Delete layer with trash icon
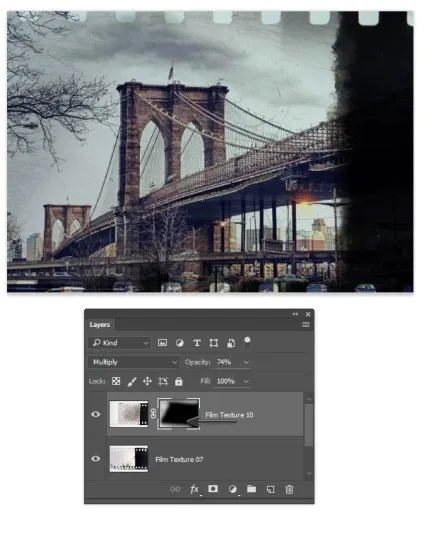Screen dimensions: 424x548 [289, 489]
